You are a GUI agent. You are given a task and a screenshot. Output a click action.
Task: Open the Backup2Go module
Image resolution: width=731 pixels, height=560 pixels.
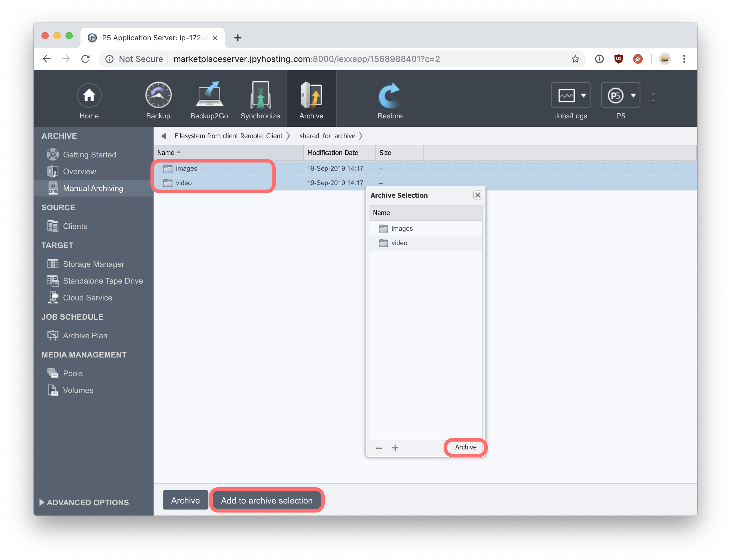click(209, 101)
